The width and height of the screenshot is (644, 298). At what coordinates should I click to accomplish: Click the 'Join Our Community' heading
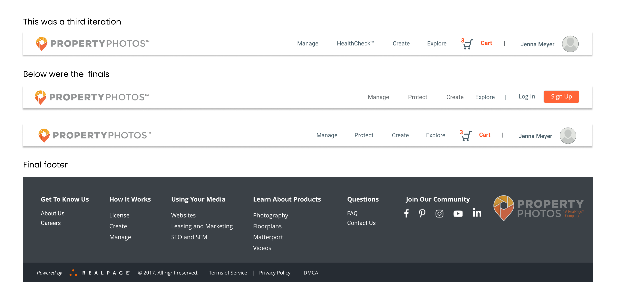tap(438, 199)
